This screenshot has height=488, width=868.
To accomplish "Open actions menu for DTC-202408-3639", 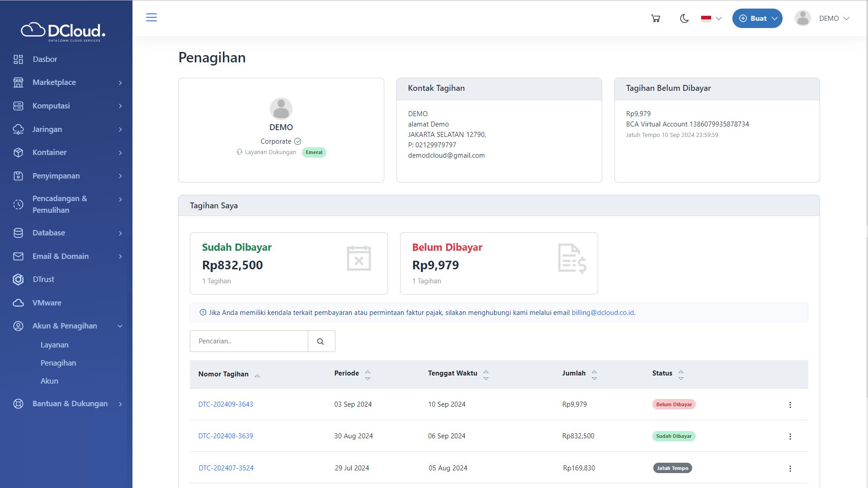I will 790,436.
